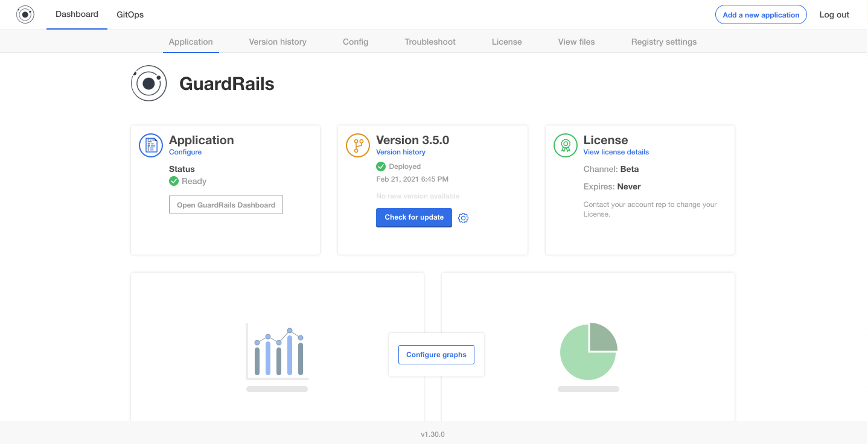Screen dimensions: 868x444
Task: Click the bar chart graph placeholder
Action: tap(277, 357)
